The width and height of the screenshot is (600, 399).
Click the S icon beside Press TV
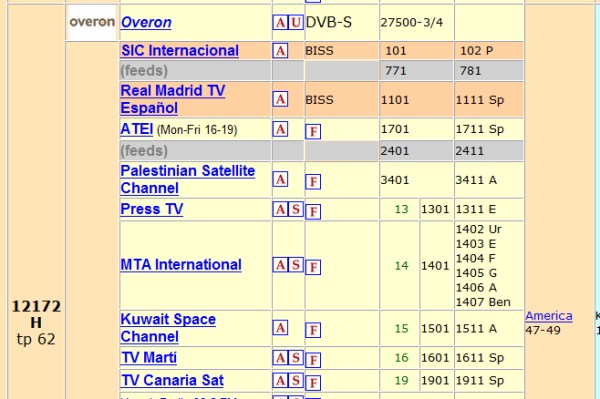pyautogui.click(x=296, y=209)
